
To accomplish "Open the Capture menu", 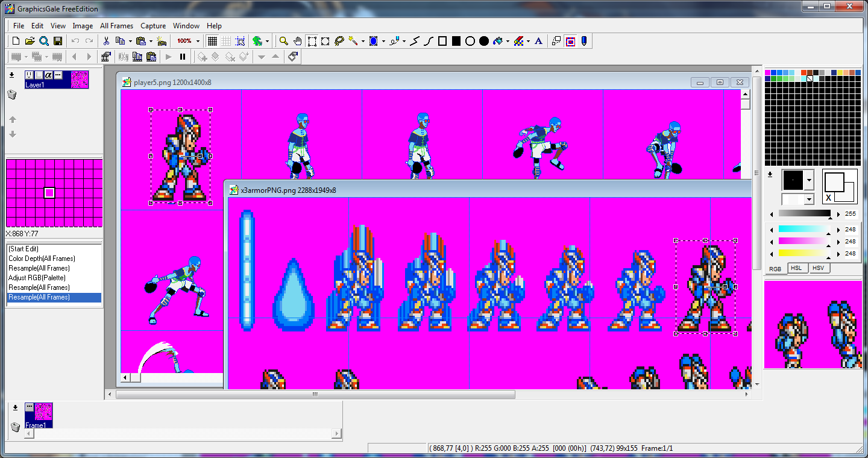I will click(x=153, y=26).
